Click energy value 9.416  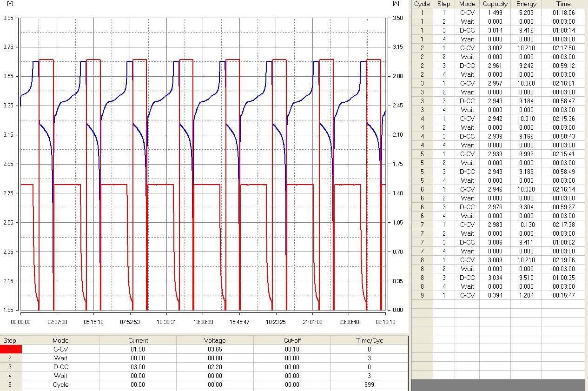[526, 30]
